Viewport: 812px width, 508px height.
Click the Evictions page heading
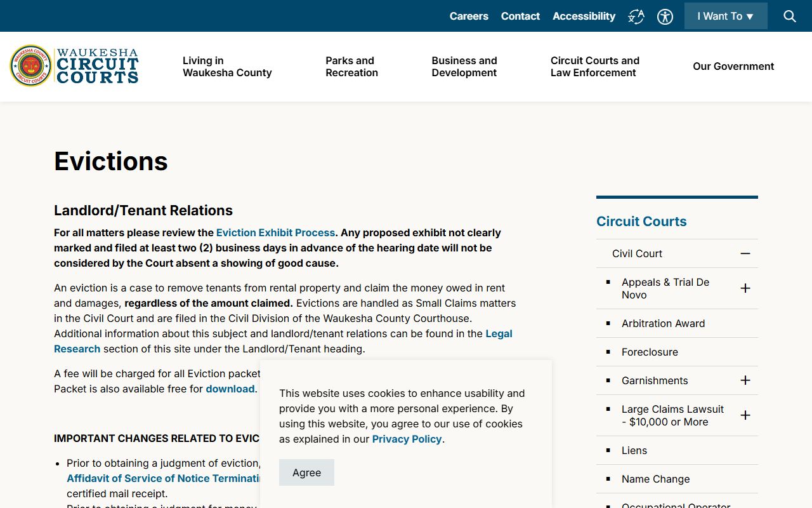[x=111, y=161]
